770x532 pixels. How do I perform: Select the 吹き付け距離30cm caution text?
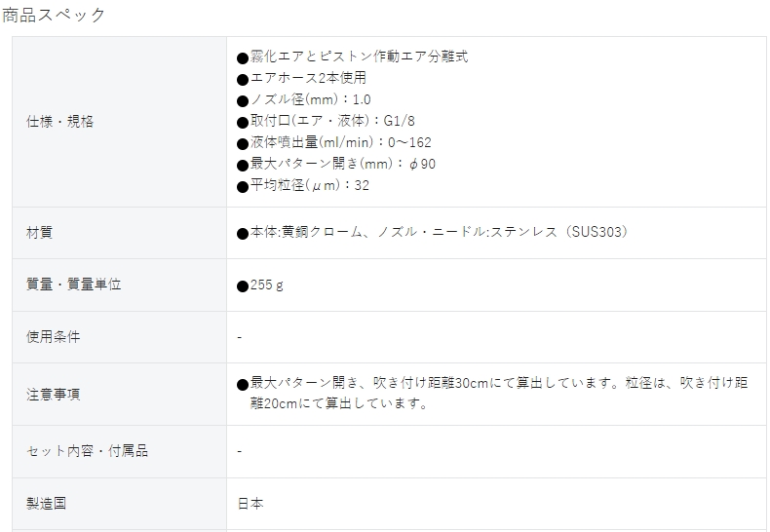click(492, 393)
